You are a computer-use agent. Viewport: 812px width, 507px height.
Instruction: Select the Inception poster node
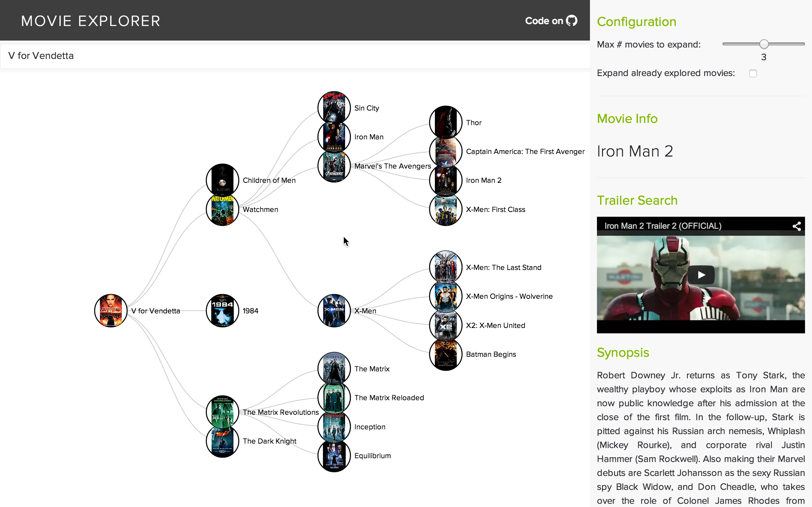(x=334, y=427)
